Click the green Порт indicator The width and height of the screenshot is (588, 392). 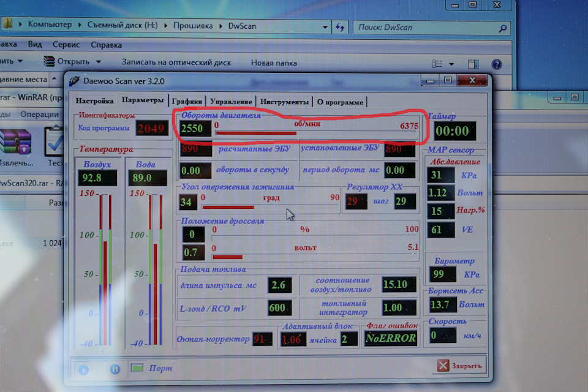pyautogui.click(x=137, y=368)
